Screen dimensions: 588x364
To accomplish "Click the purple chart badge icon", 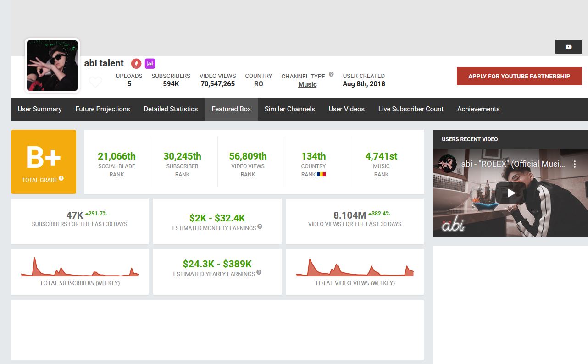I will pyautogui.click(x=150, y=63).
